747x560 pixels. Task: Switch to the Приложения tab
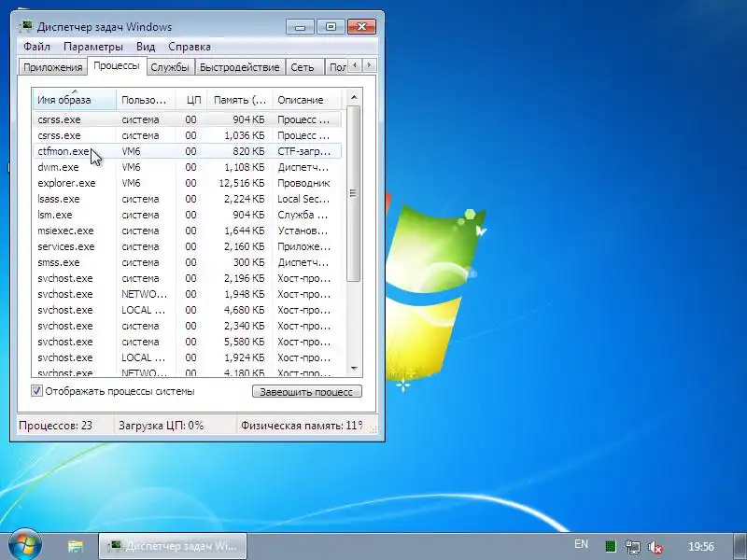pyautogui.click(x=53, y=67)
